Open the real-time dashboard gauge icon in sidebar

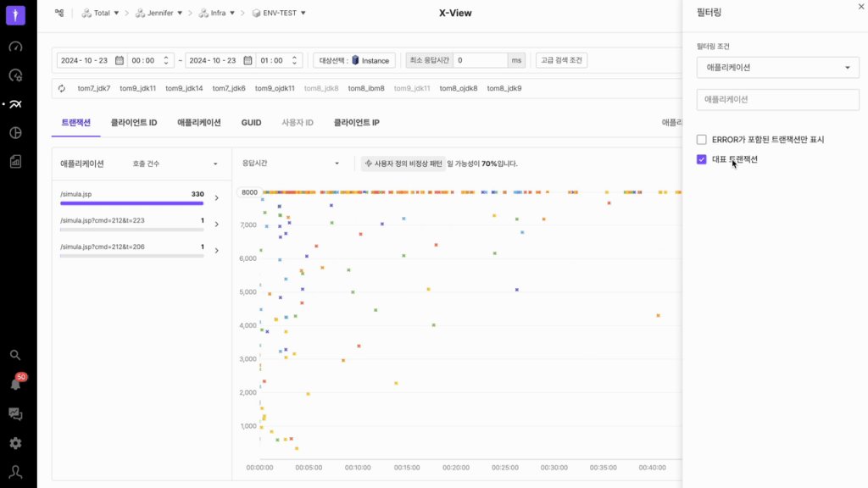click(15, 47)
